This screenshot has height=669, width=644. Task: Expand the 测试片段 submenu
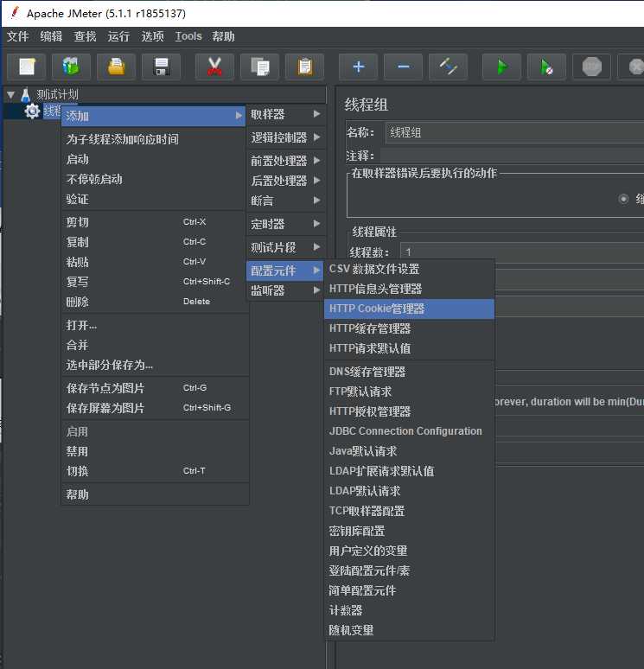coord(286,247)
